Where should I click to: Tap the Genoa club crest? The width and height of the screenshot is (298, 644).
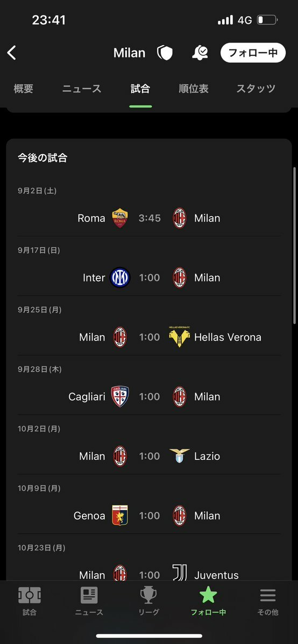point(120,516)
